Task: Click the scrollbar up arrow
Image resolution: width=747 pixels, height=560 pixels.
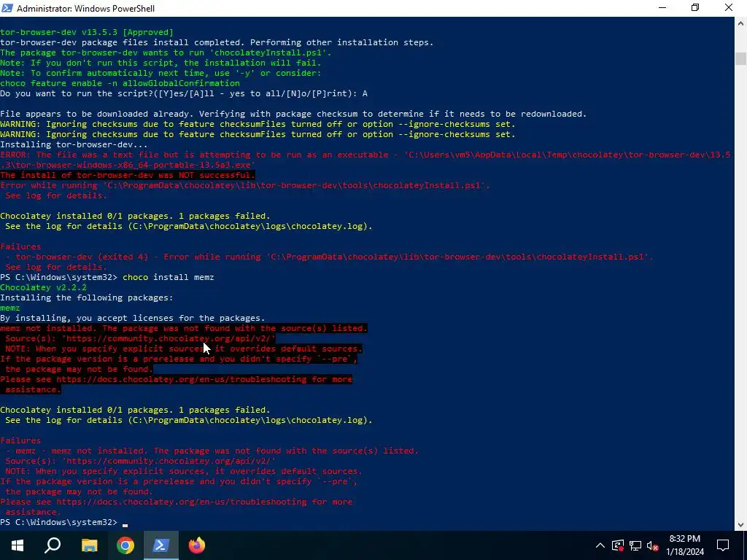Action: (x=741, y=23)
